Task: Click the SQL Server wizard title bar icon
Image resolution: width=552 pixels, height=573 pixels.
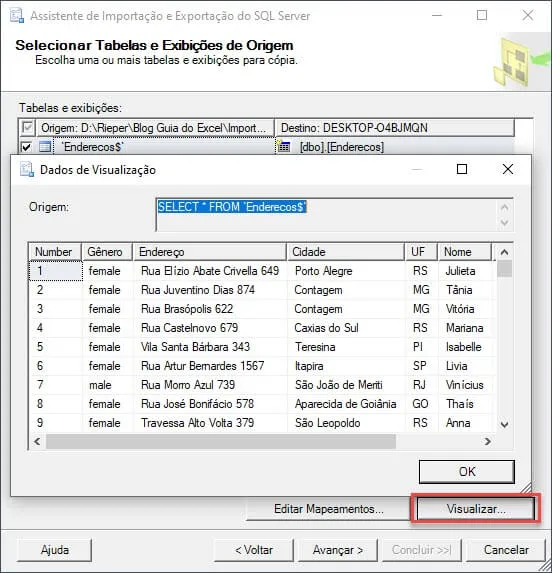Action: click(17, 16)
